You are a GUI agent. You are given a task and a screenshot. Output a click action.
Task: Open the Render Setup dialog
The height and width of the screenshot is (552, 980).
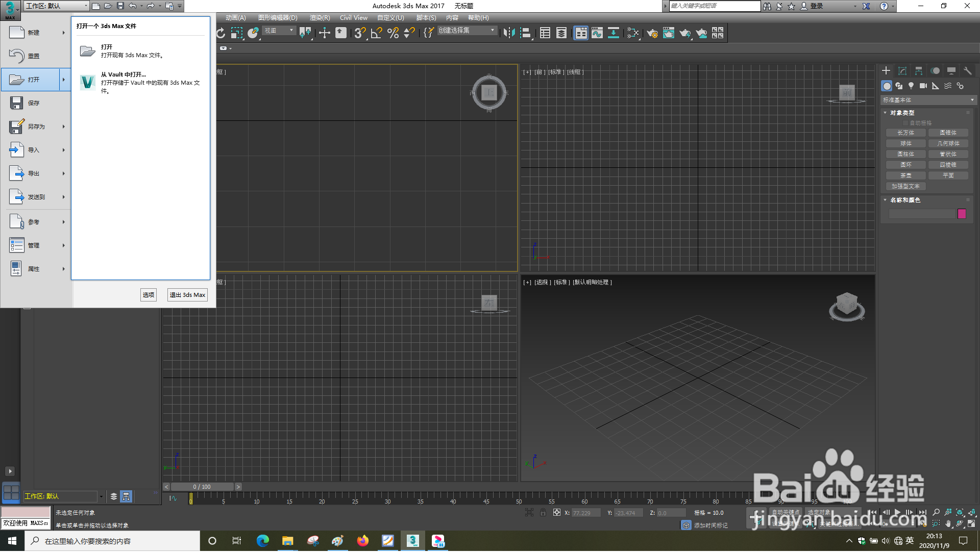[x=653, y=33]
